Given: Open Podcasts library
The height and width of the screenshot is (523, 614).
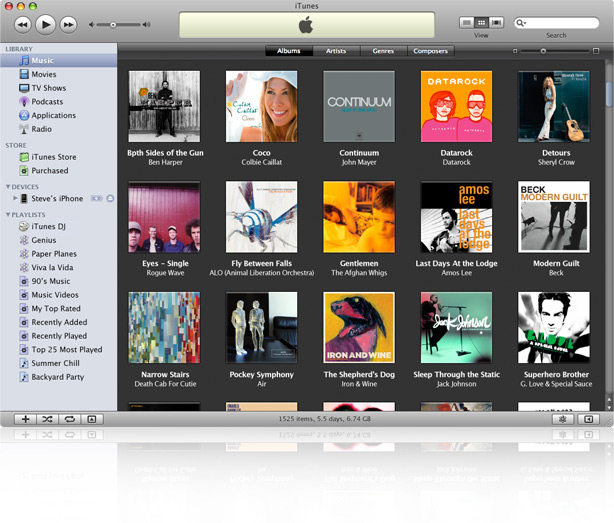Looking at the screenshot, I should coord(58,102).
